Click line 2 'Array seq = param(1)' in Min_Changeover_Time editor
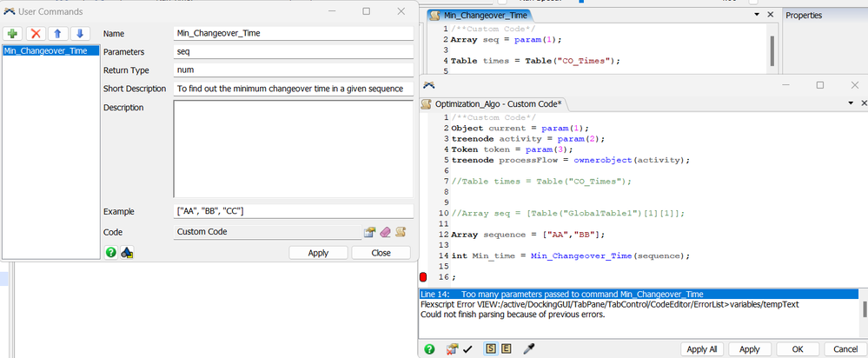This screenshot has width=868, height=358. click(x=506, y=40)
